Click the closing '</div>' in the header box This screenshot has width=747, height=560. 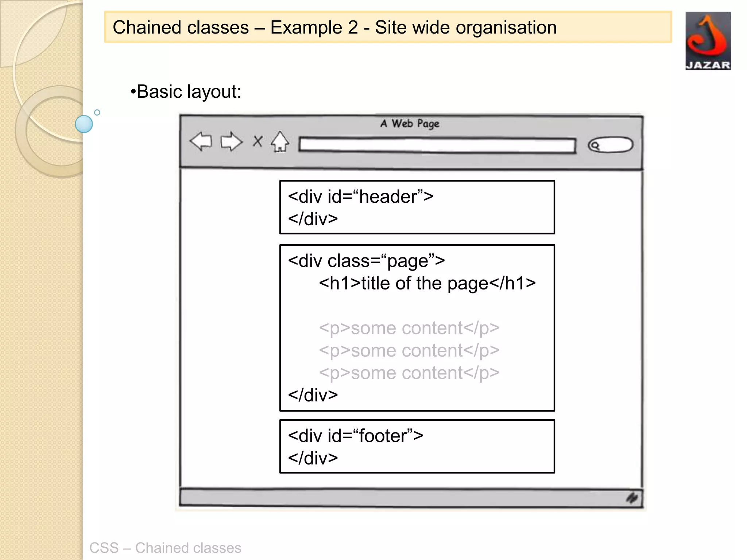[313, 219]
